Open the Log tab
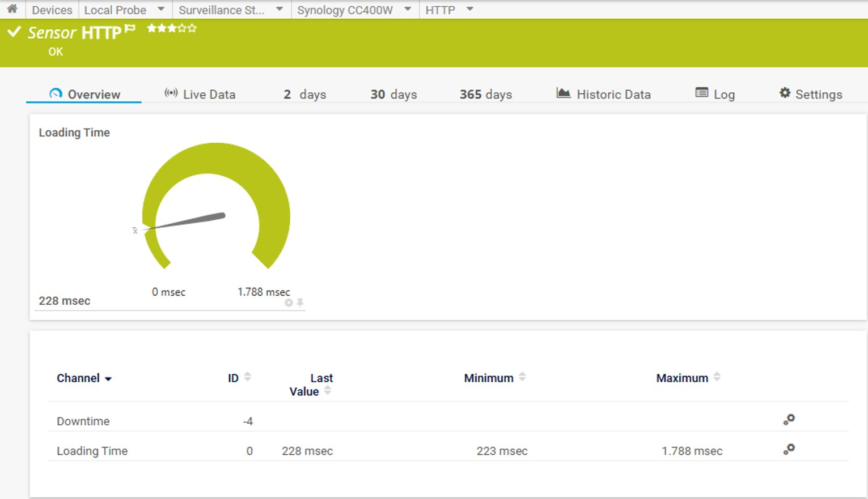 click(715, 94)
